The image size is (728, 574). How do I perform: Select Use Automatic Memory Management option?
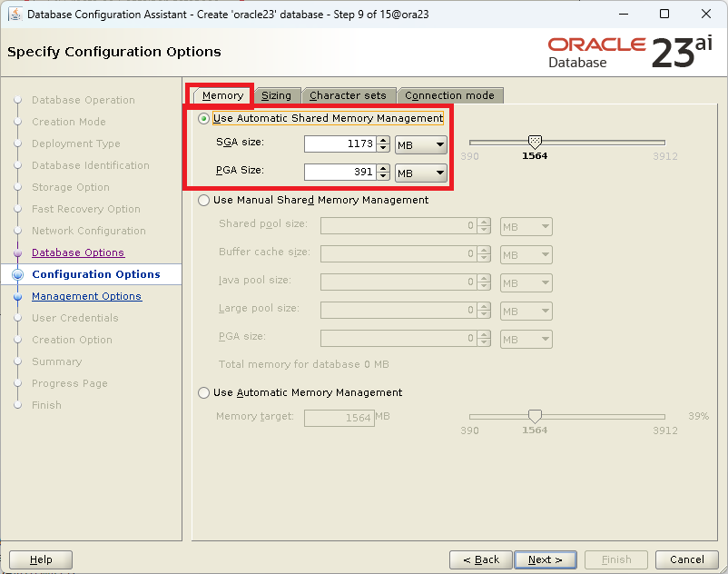click(x=203, y=393)
